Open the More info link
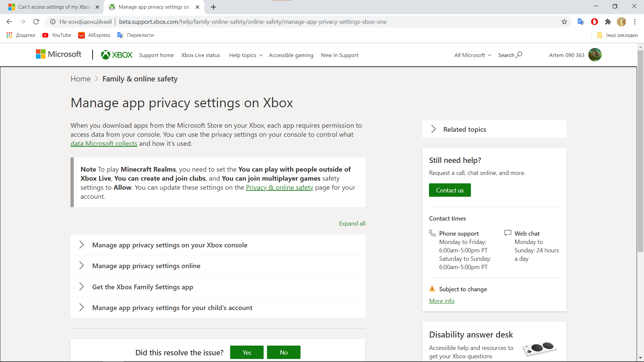The image size is (644, 362). 442,301
